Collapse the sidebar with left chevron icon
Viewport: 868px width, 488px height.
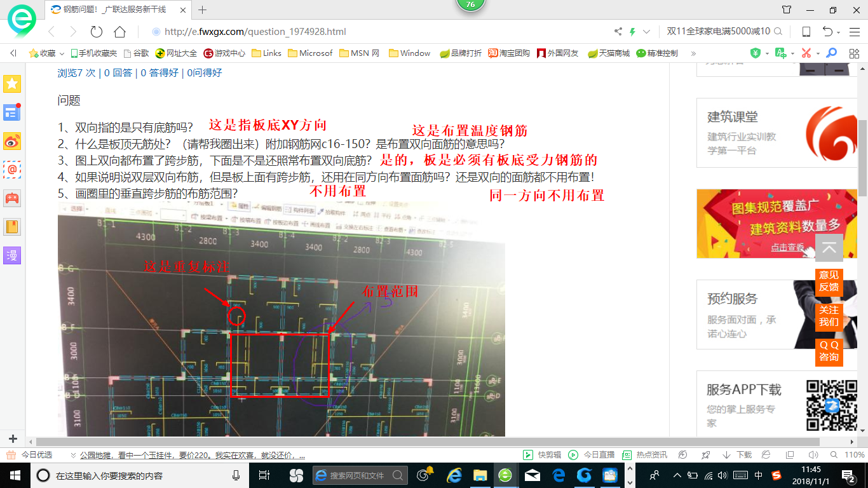(x=13, y=53)
